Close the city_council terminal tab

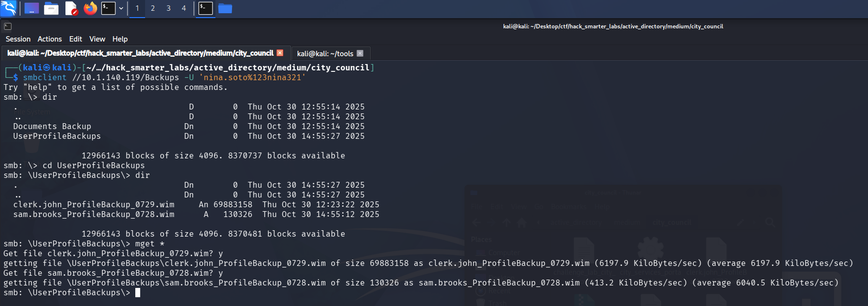pos(280,53)
